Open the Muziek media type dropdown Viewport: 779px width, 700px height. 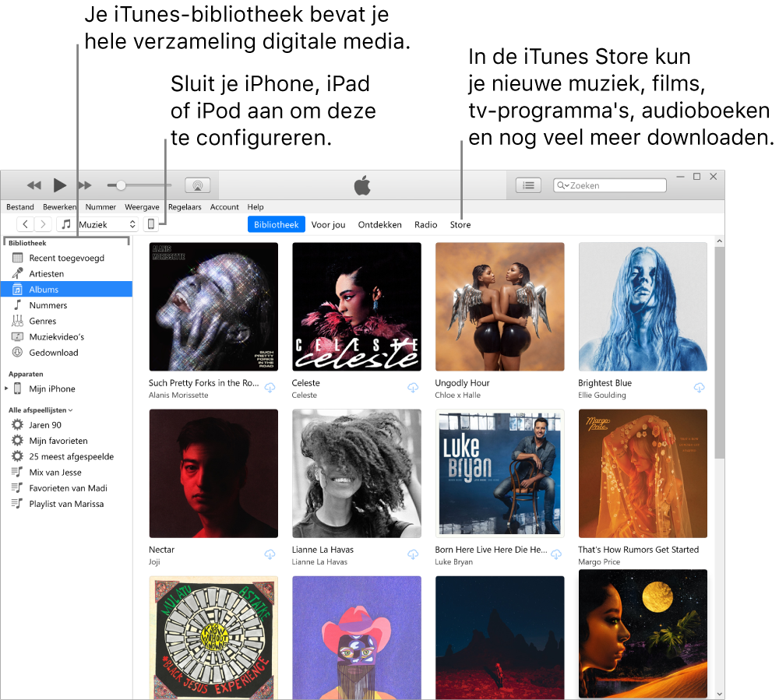click(98, 224)
